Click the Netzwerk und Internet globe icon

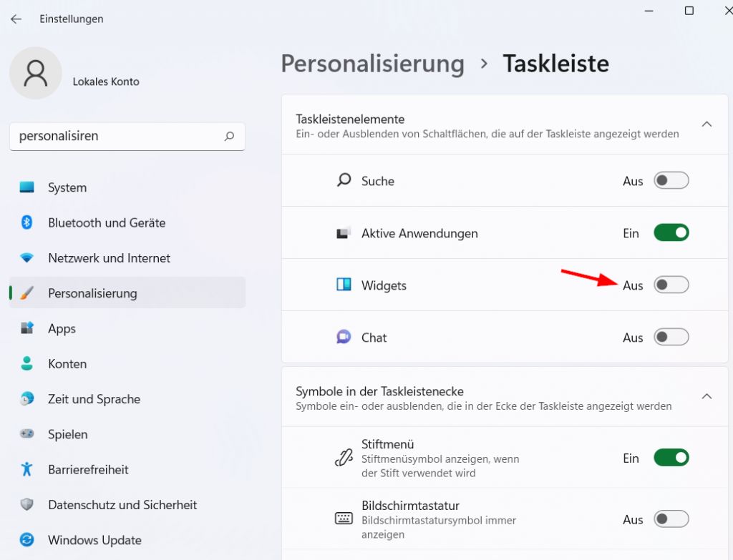[29, 258]
